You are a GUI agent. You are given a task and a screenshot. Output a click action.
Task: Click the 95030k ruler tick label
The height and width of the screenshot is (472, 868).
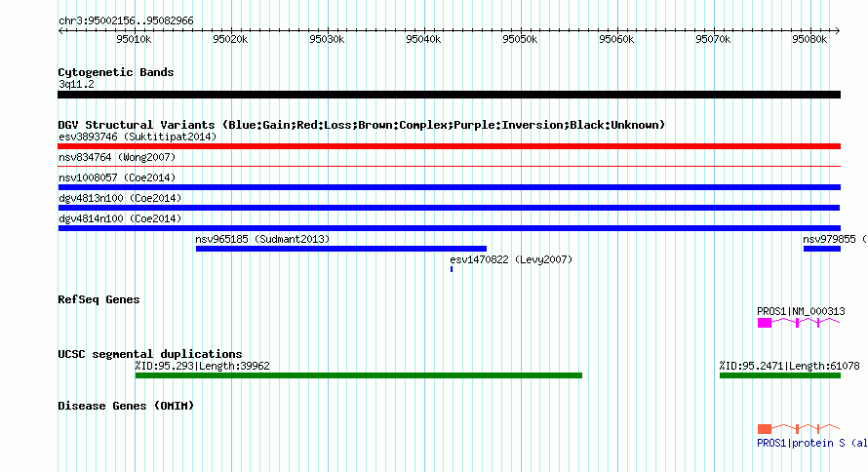click(327, 39)
